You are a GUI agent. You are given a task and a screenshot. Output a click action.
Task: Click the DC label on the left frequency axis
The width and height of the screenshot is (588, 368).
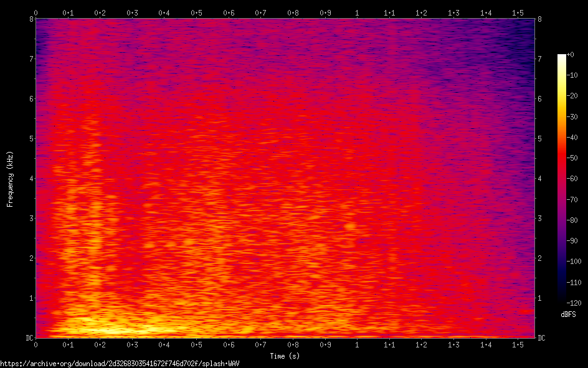pos(29,337)
